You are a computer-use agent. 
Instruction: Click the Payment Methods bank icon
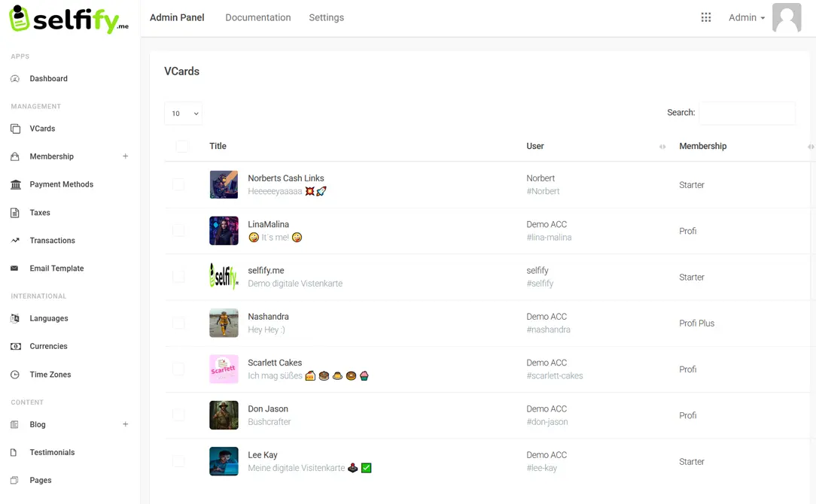tap(15, 184)
